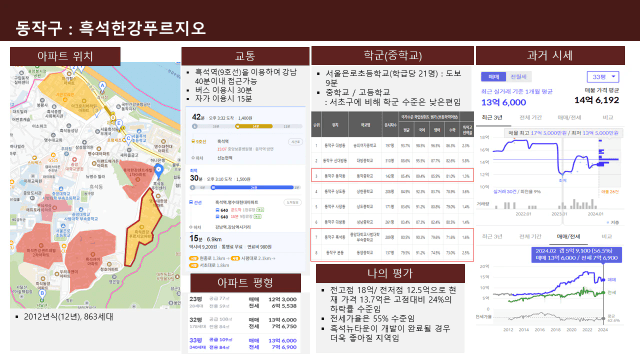Click the 흑석동 middle school row in table
Viewport: 640px width, 360px height.
point(392,176)
